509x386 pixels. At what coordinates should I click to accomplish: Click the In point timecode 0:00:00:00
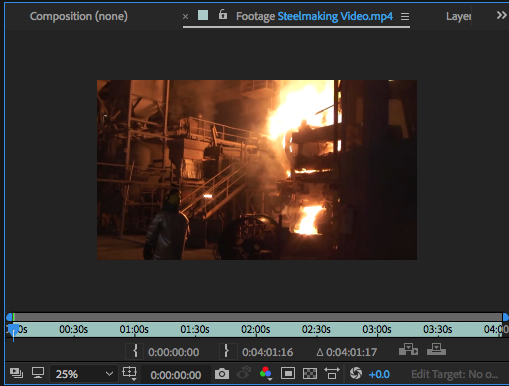[x=174, y=352]
